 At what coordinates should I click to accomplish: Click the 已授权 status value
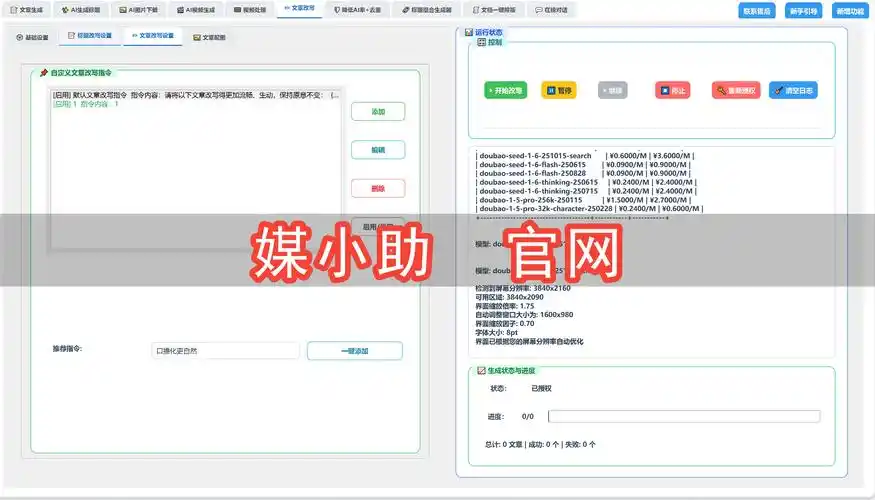[541, 388]
